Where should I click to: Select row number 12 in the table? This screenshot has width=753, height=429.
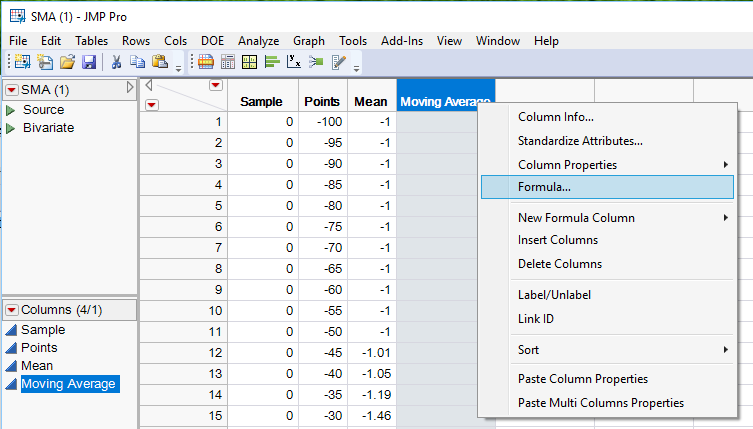pos(183,353)
